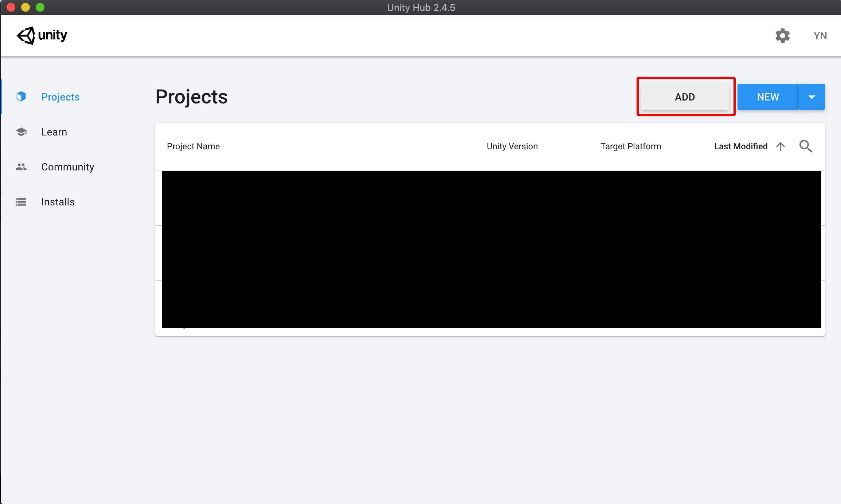Click the Unity logo
The image size is (841, 504).
42,35
